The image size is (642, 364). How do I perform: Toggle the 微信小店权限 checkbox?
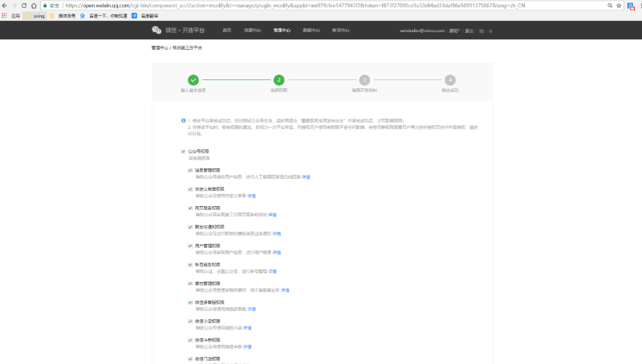pyautogui.click(x=190, y=321)
